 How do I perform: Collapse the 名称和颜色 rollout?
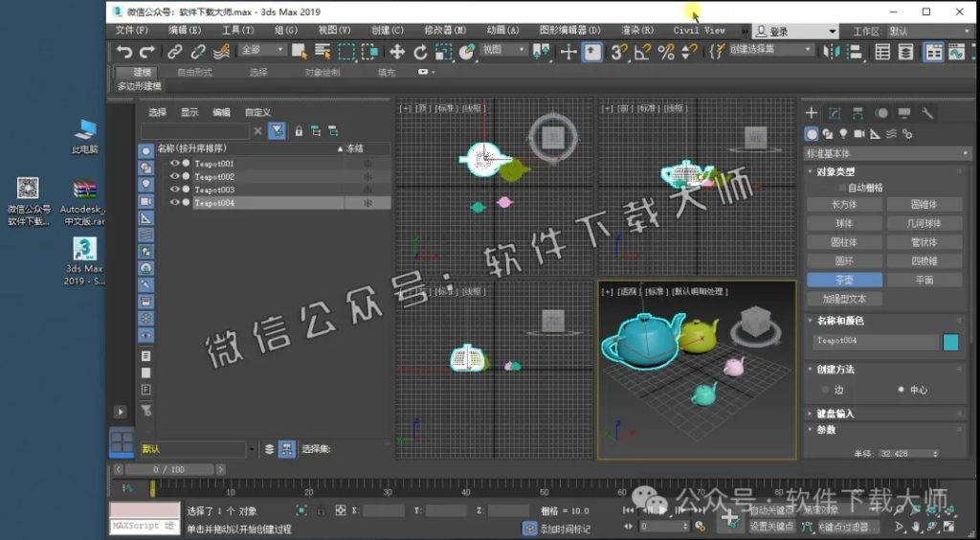840,321
